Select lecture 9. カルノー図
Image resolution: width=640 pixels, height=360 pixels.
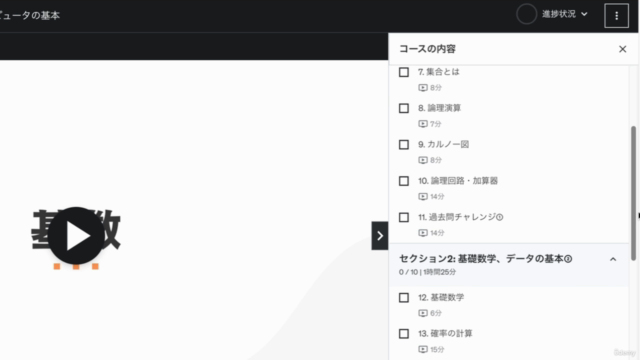coord(444,144)
